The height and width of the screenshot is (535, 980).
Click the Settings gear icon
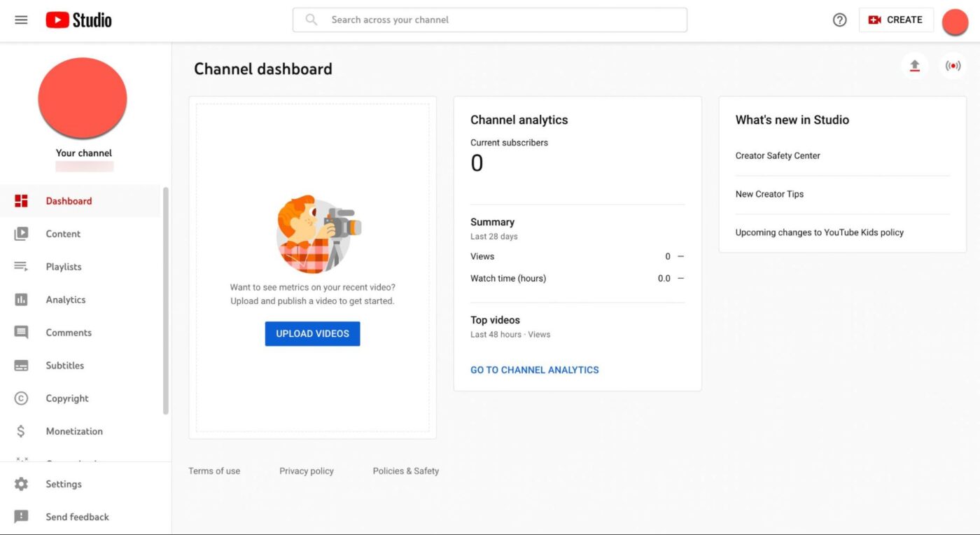point(22,484)
